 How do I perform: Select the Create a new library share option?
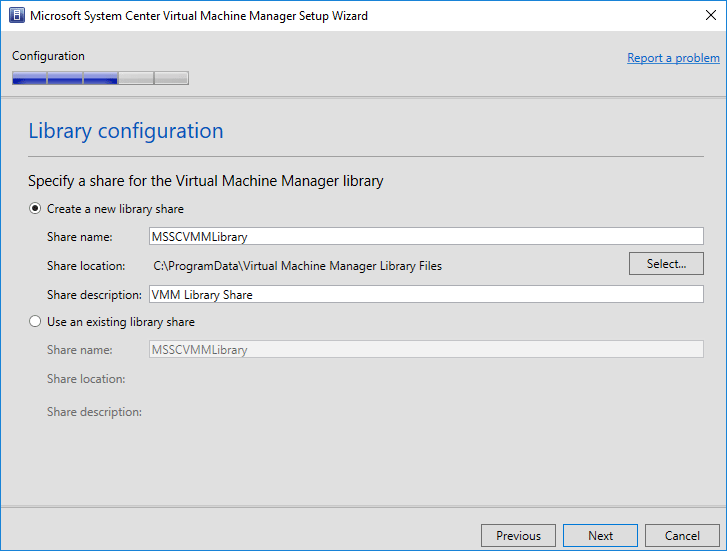(x=36, y=209)
